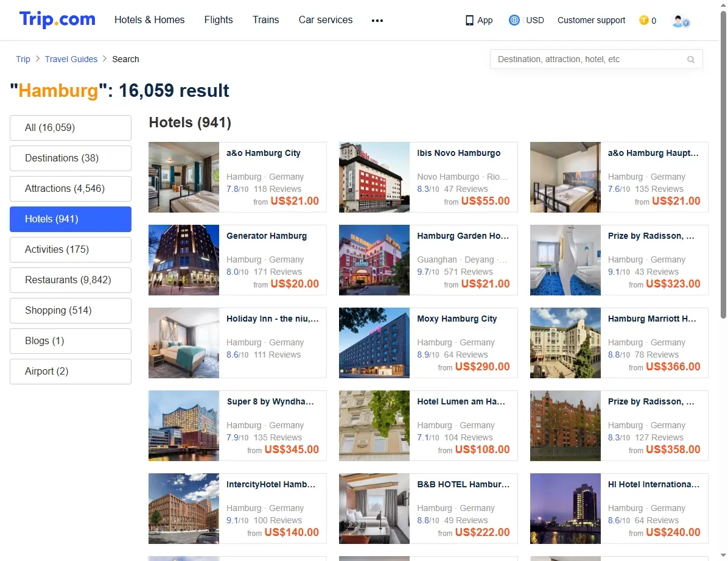This screenshot has width=728, height=561.
Task: Open Customer support link
Action: coord(591,21)
